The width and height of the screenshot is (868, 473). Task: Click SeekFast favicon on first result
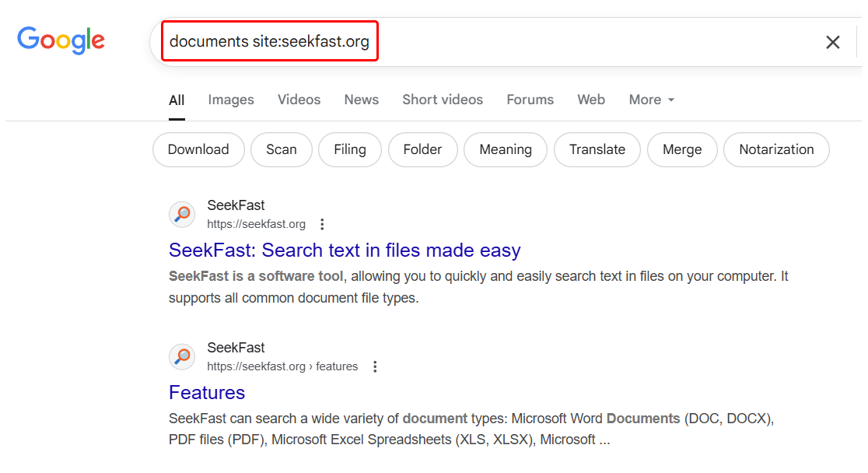(182, 215)
